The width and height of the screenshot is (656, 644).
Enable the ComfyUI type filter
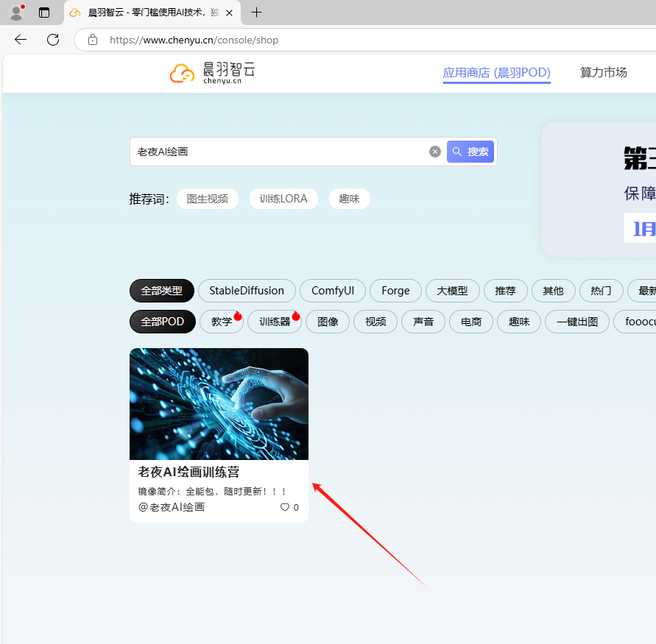click(x=332, y=291)
